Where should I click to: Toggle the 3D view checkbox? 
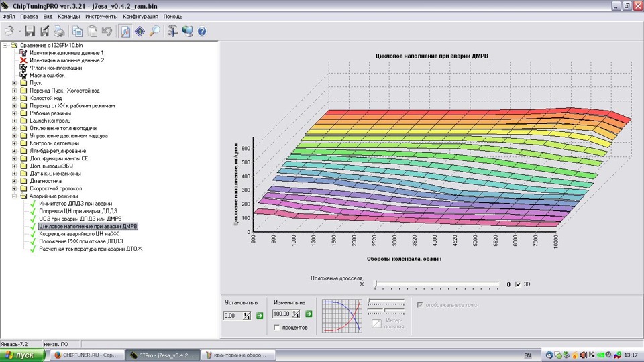518,284
